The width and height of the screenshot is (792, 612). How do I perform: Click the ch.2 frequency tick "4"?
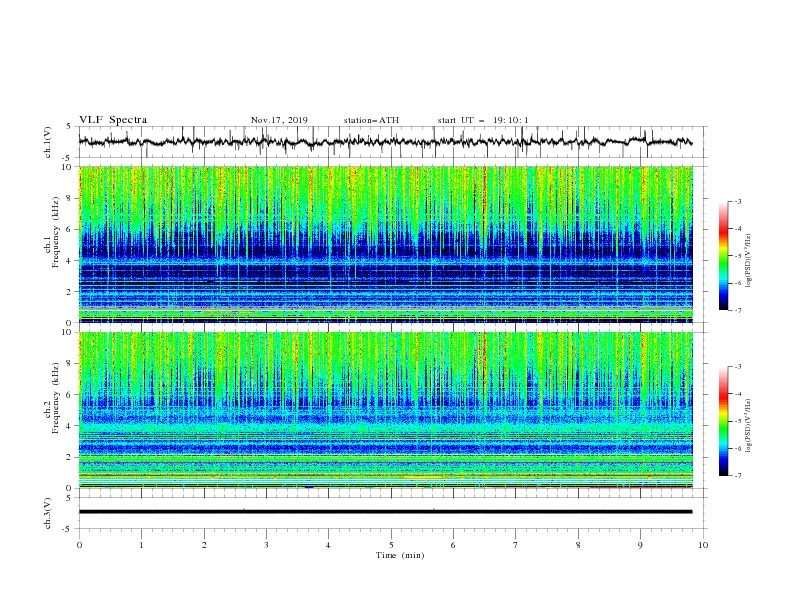(69, 426)
